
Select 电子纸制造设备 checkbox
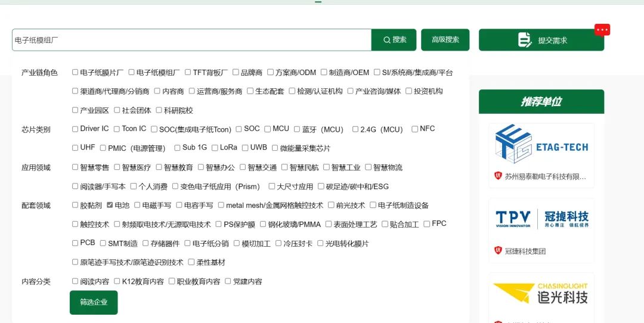[x=373, y=205]
